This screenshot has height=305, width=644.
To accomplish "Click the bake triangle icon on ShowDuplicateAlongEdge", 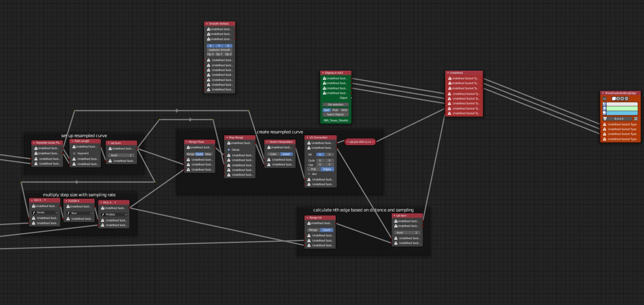I will click(605, 119).
